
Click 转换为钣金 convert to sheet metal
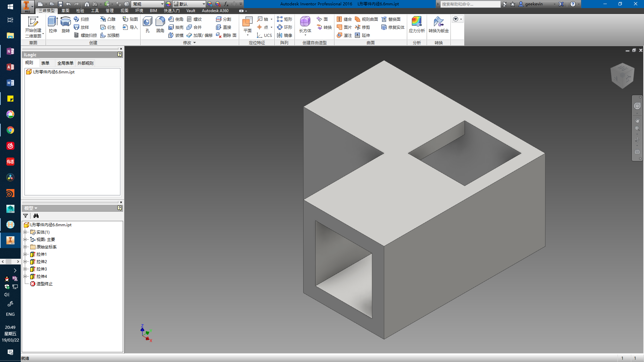click(438, 24)
